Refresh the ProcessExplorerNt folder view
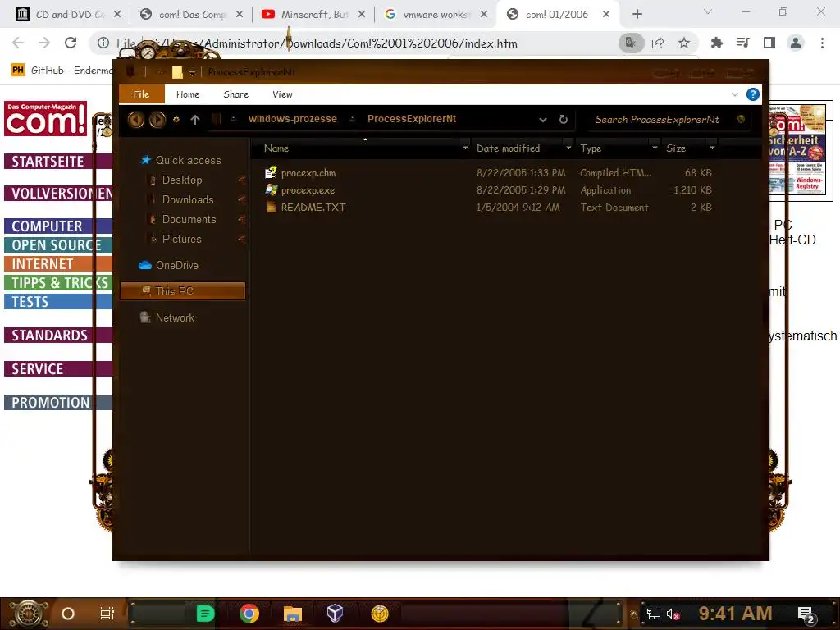The image size is (840, 630). (x=563, y=119)
